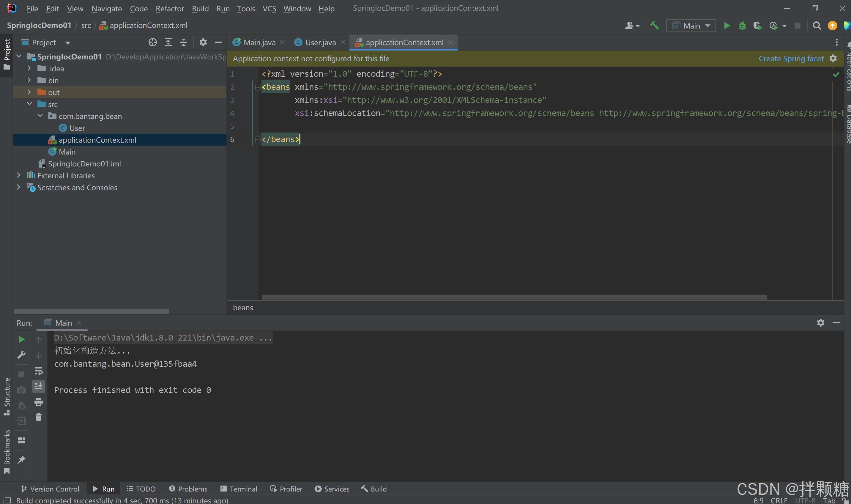Select the Main class in project tree
This screenshot has height=504, width=851.
tap(67, 152)
